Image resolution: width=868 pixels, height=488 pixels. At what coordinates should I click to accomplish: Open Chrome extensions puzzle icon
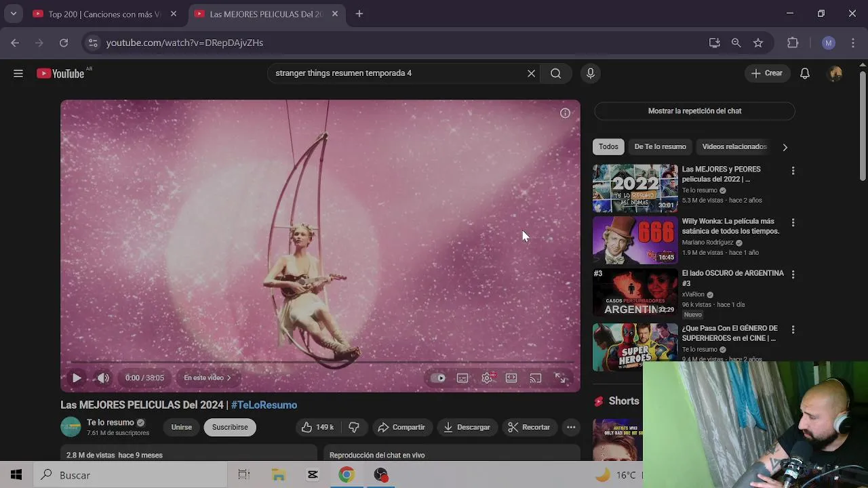tap(793, 43)
